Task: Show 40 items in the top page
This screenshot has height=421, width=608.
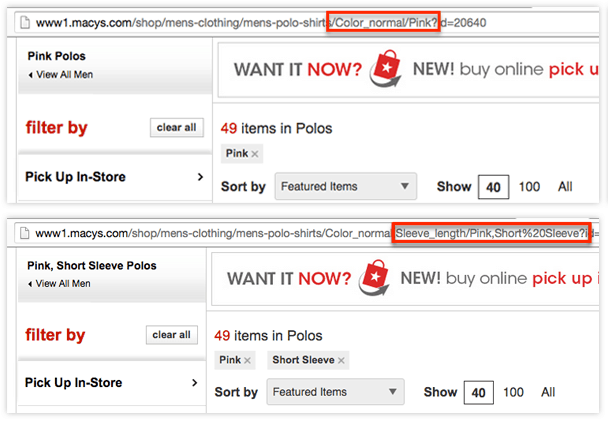Action: click(x=493, y=187)
